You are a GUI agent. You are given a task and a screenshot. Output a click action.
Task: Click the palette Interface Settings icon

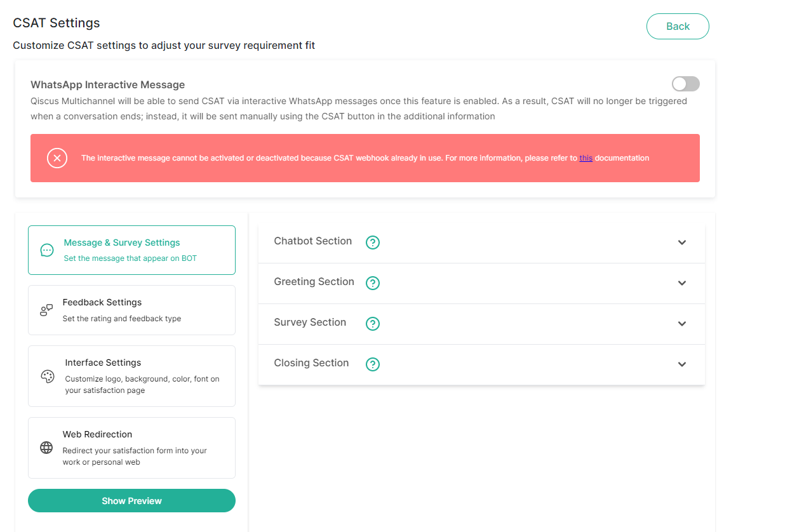coord(48,376)
